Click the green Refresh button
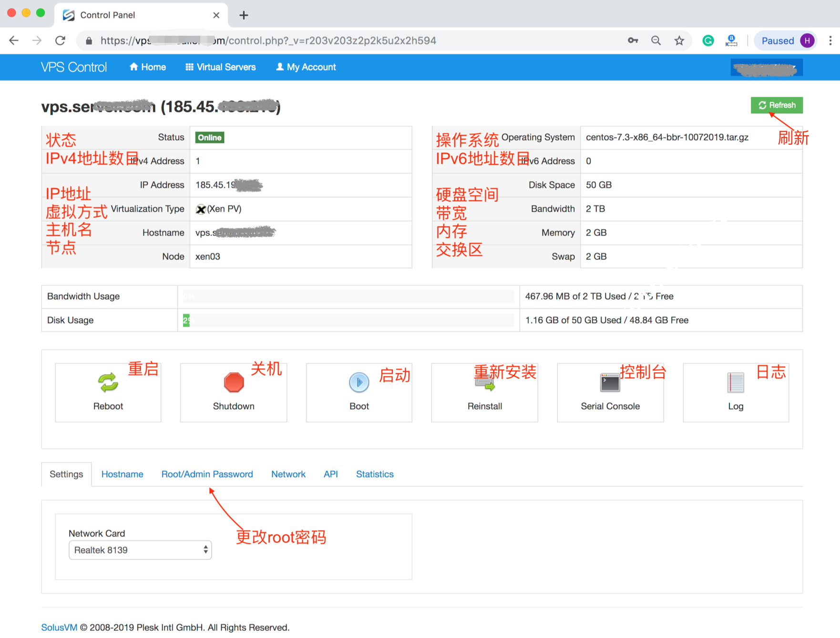Screen dimensions: 840x638 [x=777, y=105]
